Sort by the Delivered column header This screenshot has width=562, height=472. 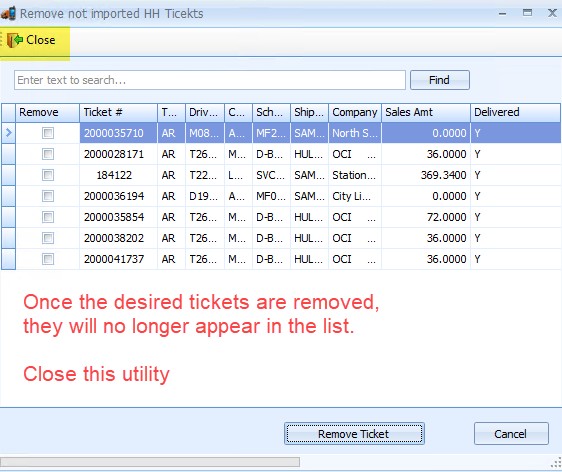(x=515, y=113)
